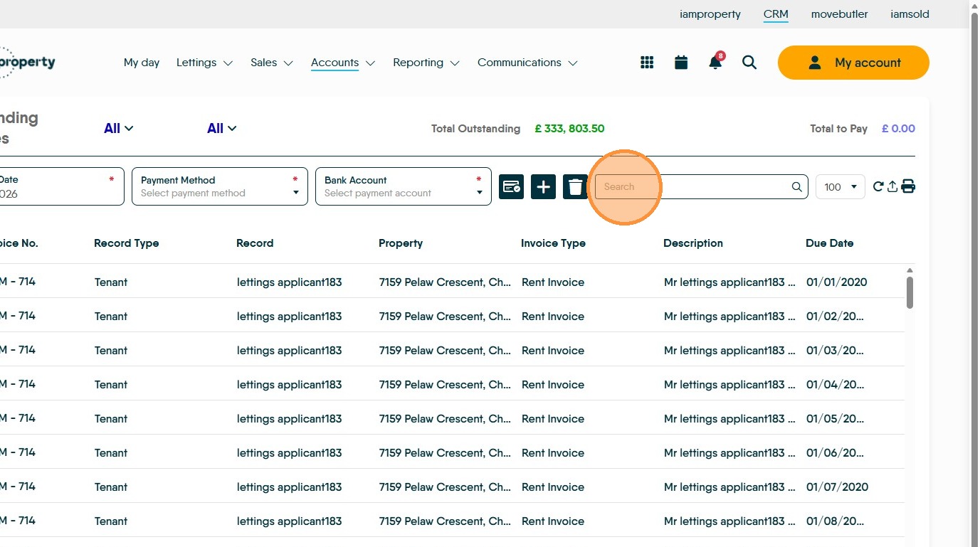Focus the invoice Search field
This screenshot has height=547, width=980.
click(x=694, y=187)
